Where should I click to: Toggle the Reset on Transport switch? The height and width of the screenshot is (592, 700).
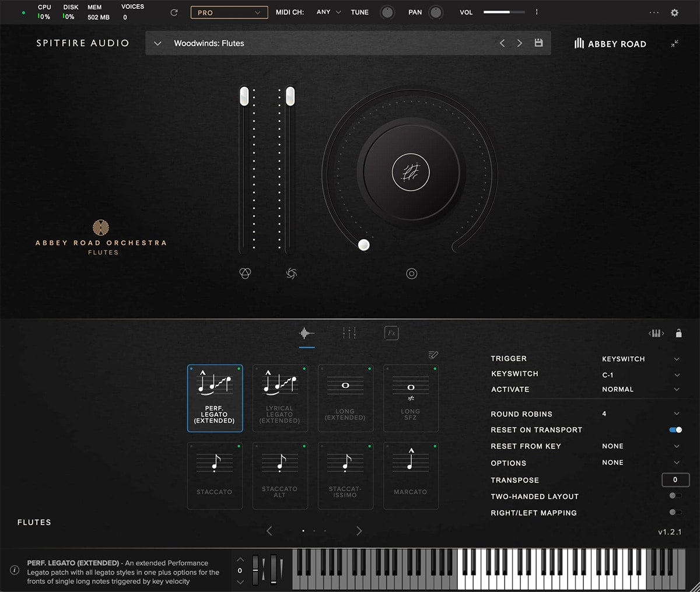[x=675, y=430]
